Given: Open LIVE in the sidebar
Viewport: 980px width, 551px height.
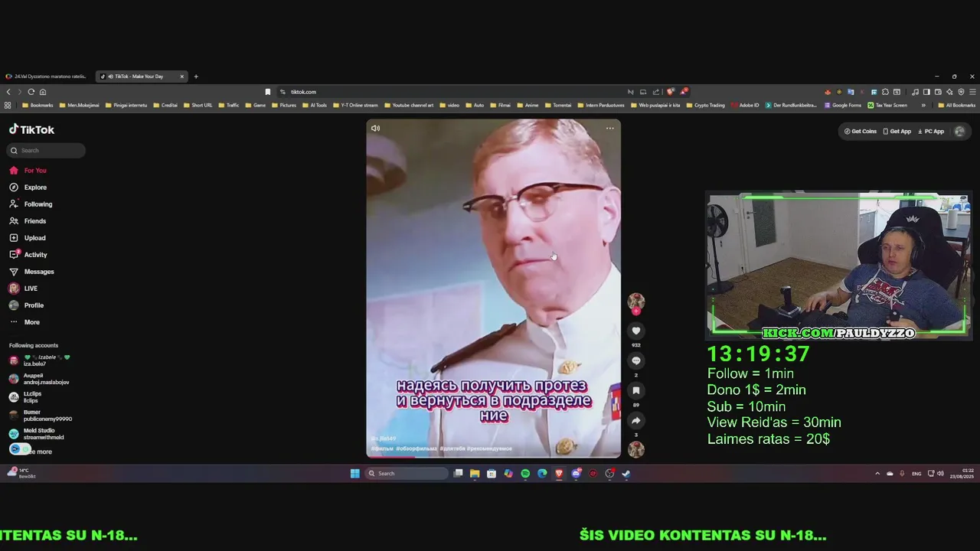Looking at the screenshot, I should coord(31,289).
